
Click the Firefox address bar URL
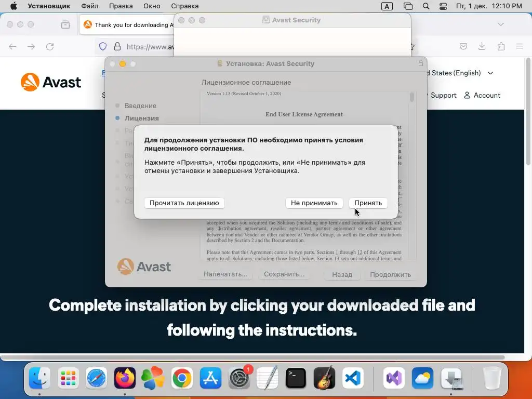[150, 47]
